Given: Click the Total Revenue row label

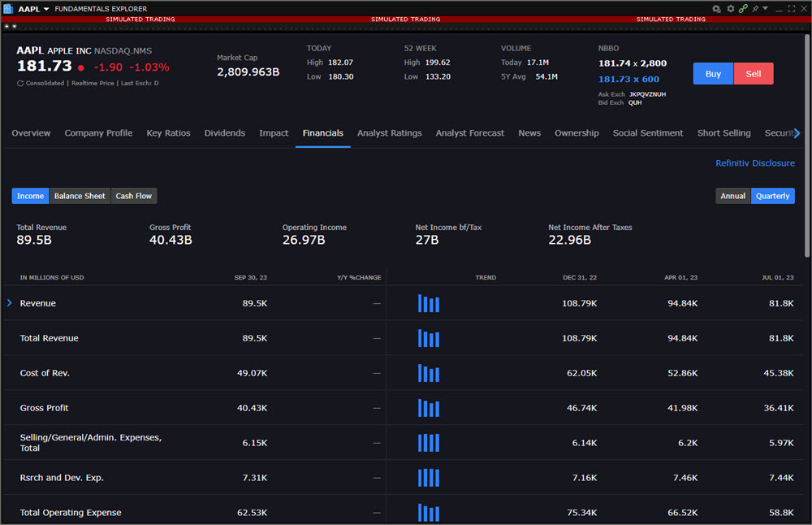Looking at the screenshot, I should pos(50,338).
